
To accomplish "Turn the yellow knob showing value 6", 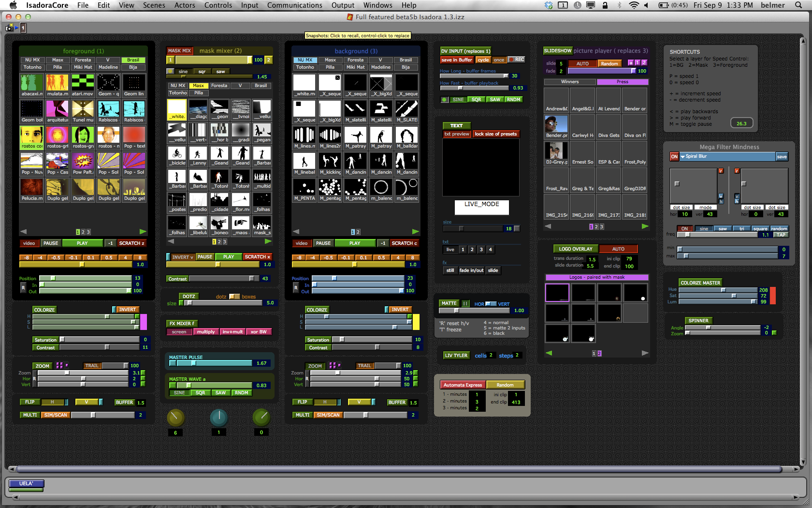I will pos(175,418).
